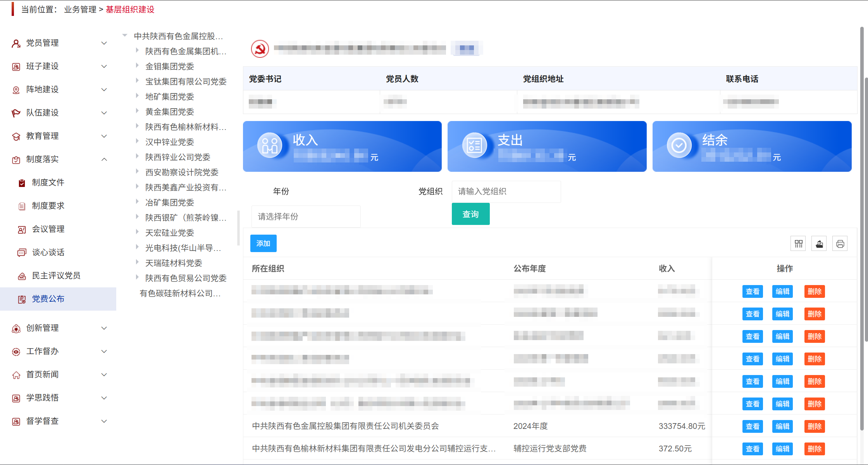The width and height of the screenshot is (868, 465).
Task: Click the green 查询 search button
Action: click(x=470, y=214)
